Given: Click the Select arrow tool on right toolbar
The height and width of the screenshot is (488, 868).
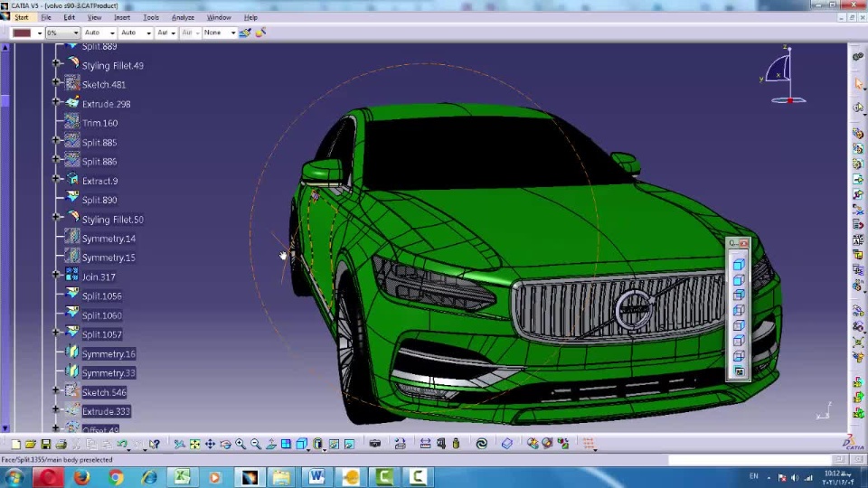Looking at the screenshot, I should (859, 83).
